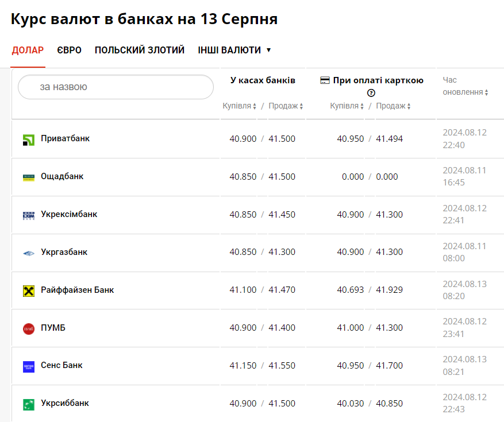
Task: Open the card payment help question mark
Action: pos(371,93)
